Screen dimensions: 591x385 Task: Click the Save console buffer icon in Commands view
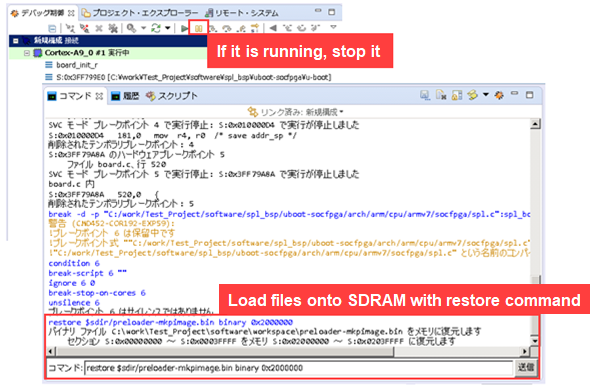[425, 95]
